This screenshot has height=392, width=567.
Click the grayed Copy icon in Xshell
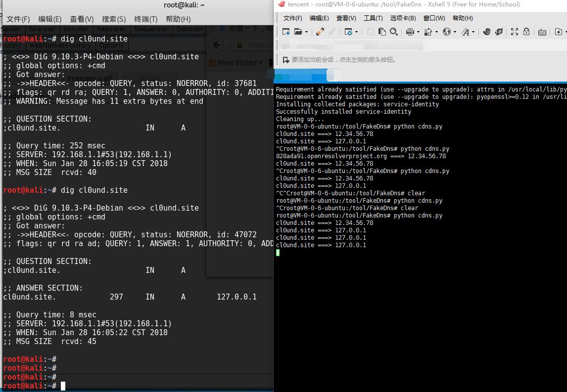(x=370, y=32)
